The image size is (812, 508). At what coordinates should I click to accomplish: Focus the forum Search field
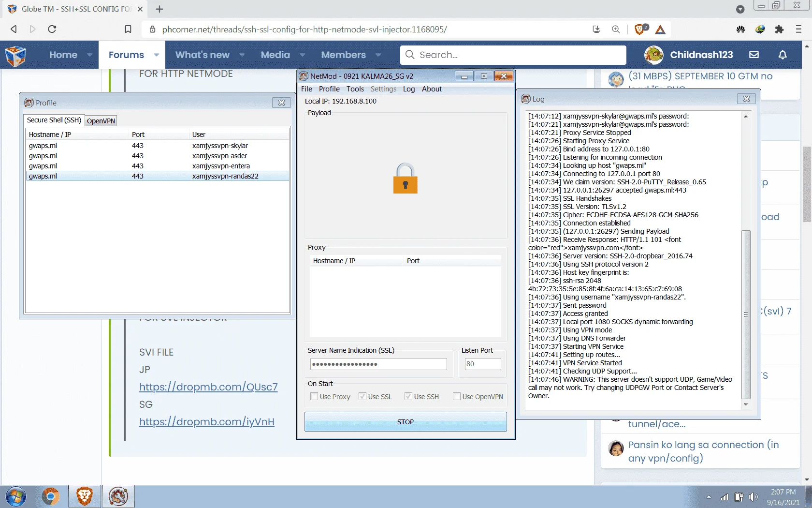click(x=513, y=55)
